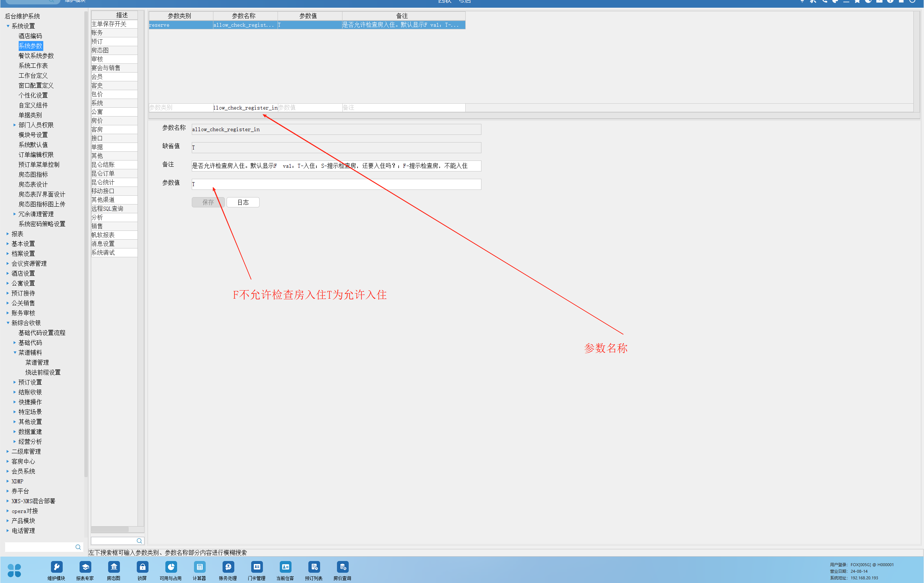Click the 日志 log button

[243, 203]
